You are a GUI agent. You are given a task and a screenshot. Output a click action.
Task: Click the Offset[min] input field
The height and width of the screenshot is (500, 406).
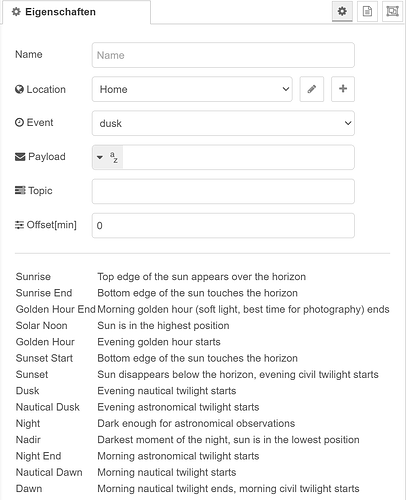pos(223,226)
